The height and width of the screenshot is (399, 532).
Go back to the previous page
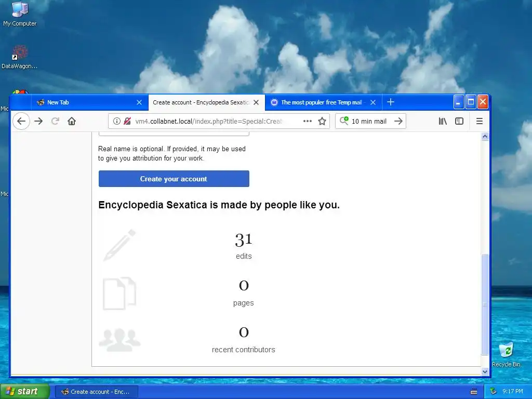(21, 121)
